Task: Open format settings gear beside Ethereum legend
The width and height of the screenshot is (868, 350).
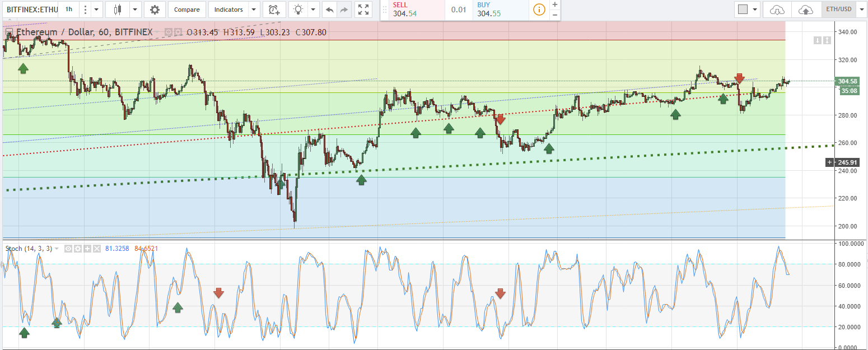Action: click(x=178, y=32)
